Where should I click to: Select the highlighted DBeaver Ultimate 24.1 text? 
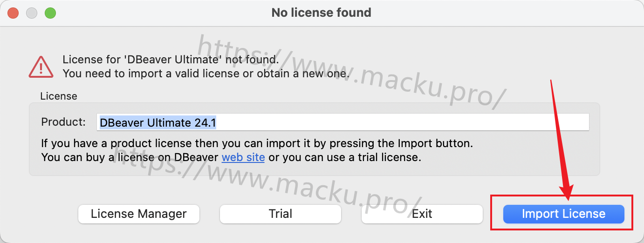click(158, 123)
